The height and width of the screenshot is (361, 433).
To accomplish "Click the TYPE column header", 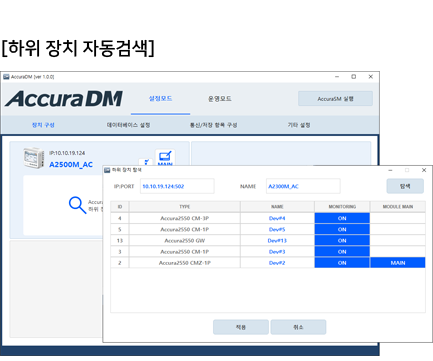I will [x=185, y=207].
